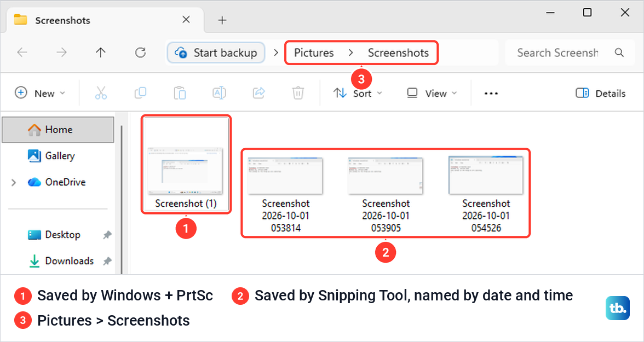Click the Paste clipboard icon

point(180,93)
